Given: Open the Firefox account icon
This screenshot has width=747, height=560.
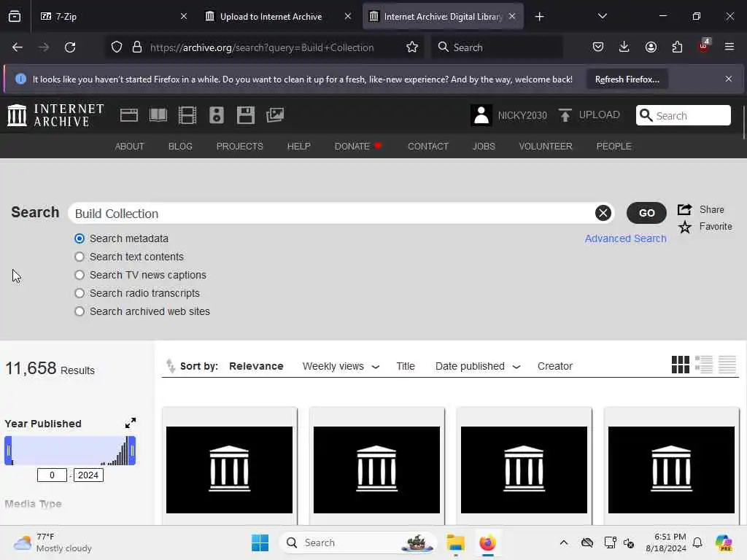Looking at the screenshot, I should (x=651, y=47).
